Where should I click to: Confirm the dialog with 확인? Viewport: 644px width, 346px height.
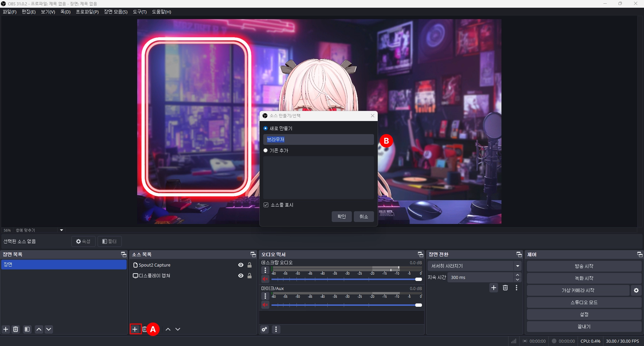pyautogui.click(x=342, y=217)
